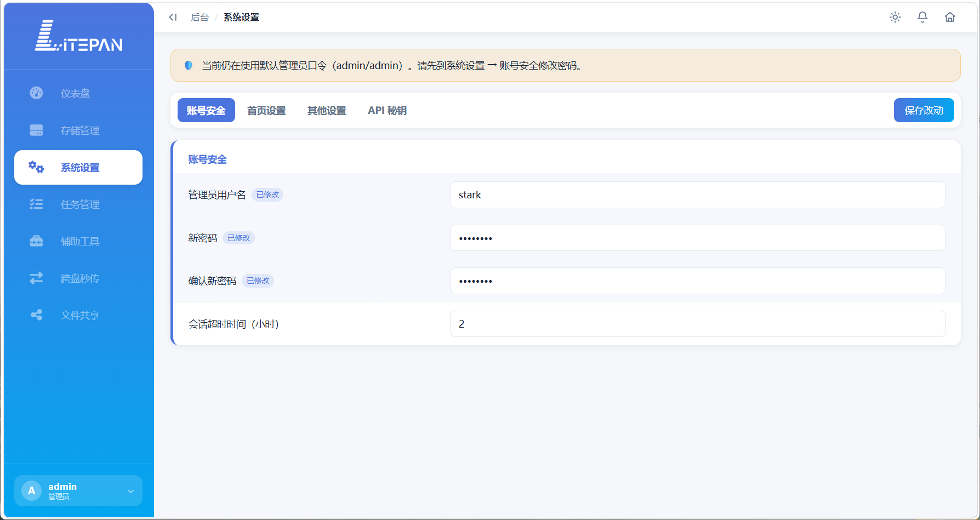The width and height of the screenshot is (980, 520).
Task: Toggle the light/dark theme sun icon
Action: click(895, 17)
